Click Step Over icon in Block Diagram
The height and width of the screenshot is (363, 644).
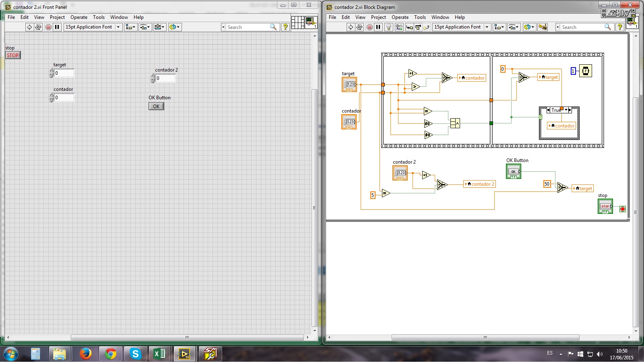418,27
